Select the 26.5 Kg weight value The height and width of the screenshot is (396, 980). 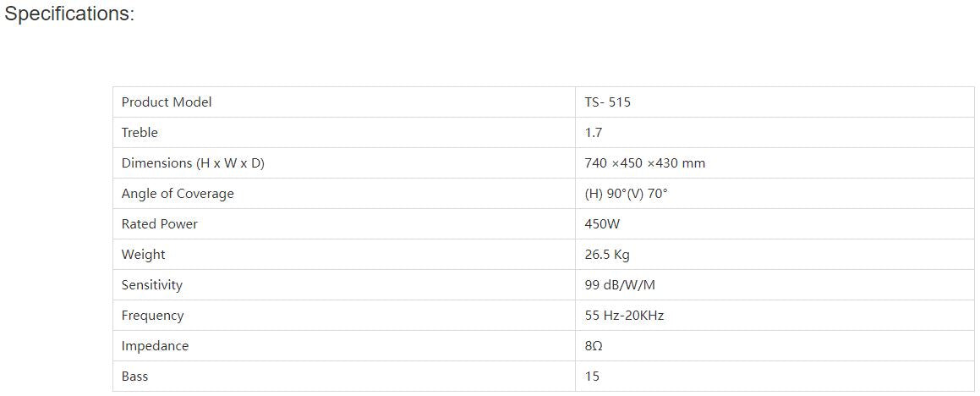(x=607, y=255)
